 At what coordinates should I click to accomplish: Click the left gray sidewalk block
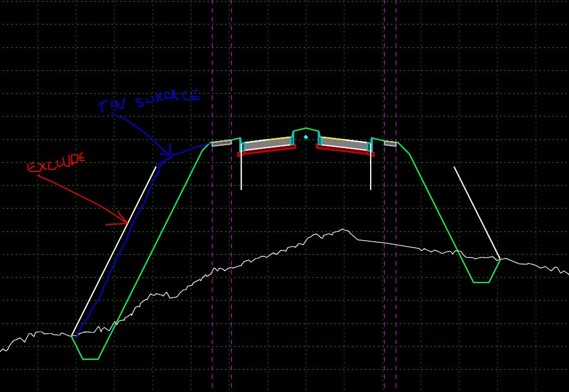[221, 143]
